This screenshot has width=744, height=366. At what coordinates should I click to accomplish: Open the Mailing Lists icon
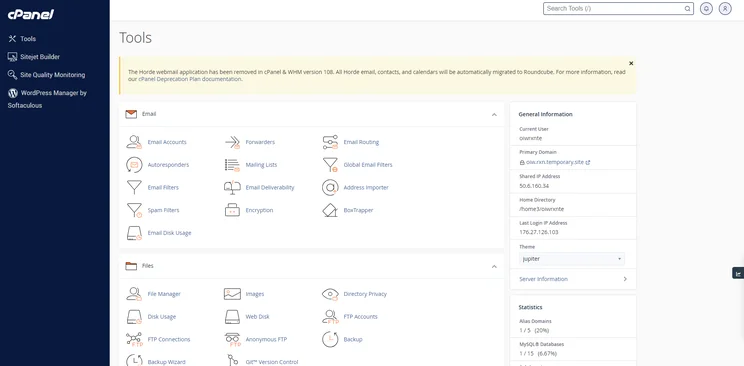pyautogui.click(x=232, y=165)
